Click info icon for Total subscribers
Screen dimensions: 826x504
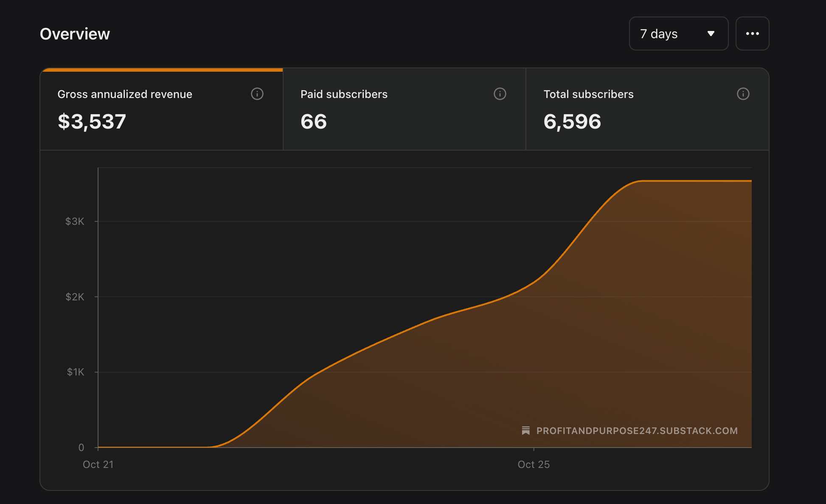tap(743, 94)
